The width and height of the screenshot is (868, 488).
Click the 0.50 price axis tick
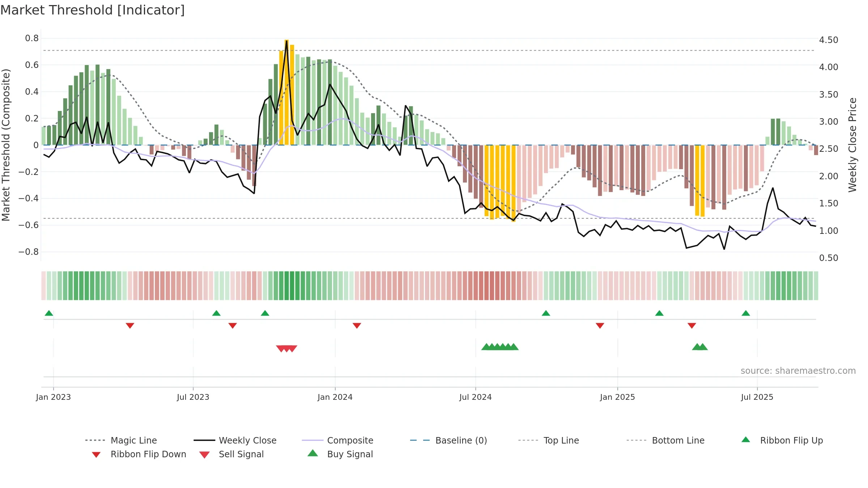point(829,258)
